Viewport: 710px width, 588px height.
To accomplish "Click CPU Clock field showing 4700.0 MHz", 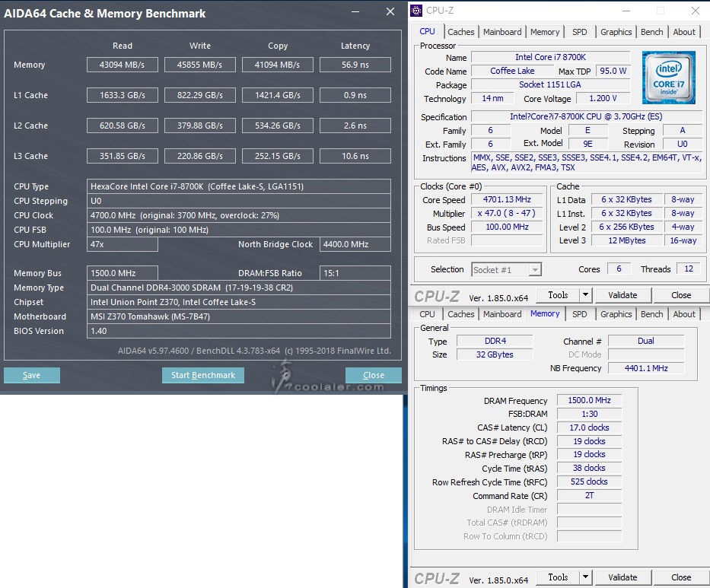I will [239, 215].
